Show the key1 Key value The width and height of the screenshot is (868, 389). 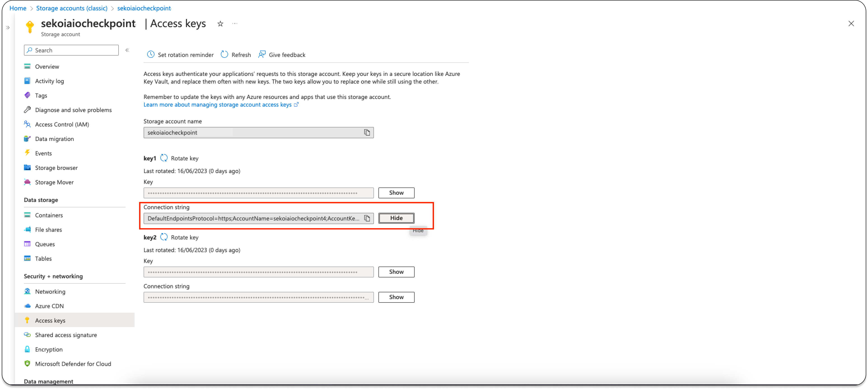click(396, 193)
